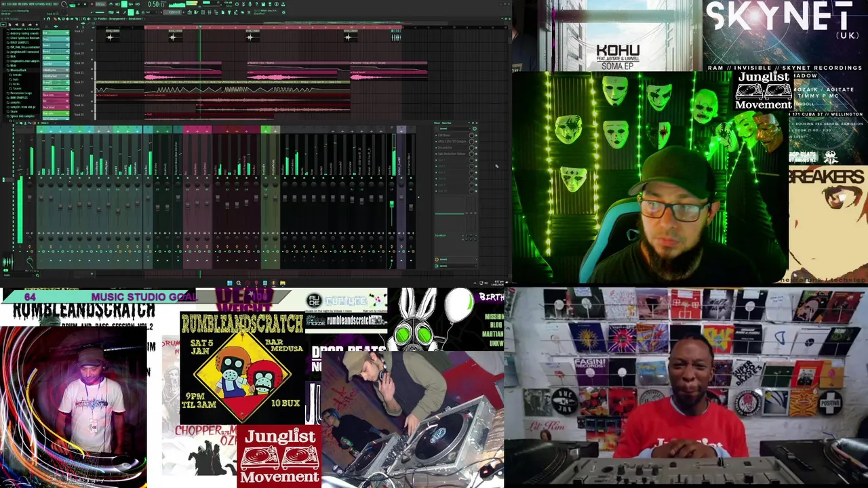Open the FILE menu
Screen dimensions: 868x488
pyautogui.click(x=3, y=4)
